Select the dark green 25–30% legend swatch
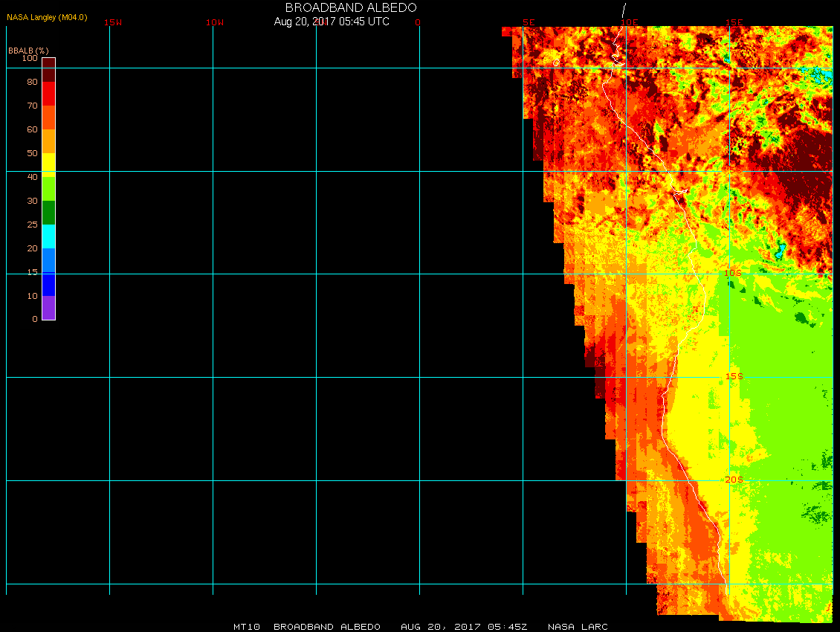This screenshot has height=632, width=840. (48, 213)
